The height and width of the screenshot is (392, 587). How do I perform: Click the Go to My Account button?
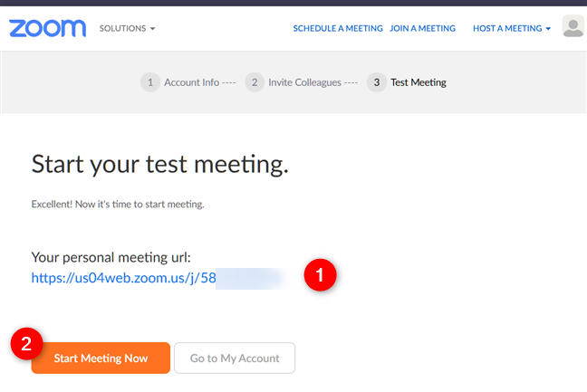tap(235, 358)
